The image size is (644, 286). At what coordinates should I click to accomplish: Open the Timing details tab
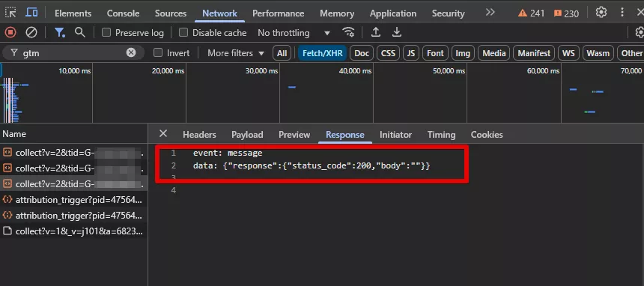pos(441,135)
